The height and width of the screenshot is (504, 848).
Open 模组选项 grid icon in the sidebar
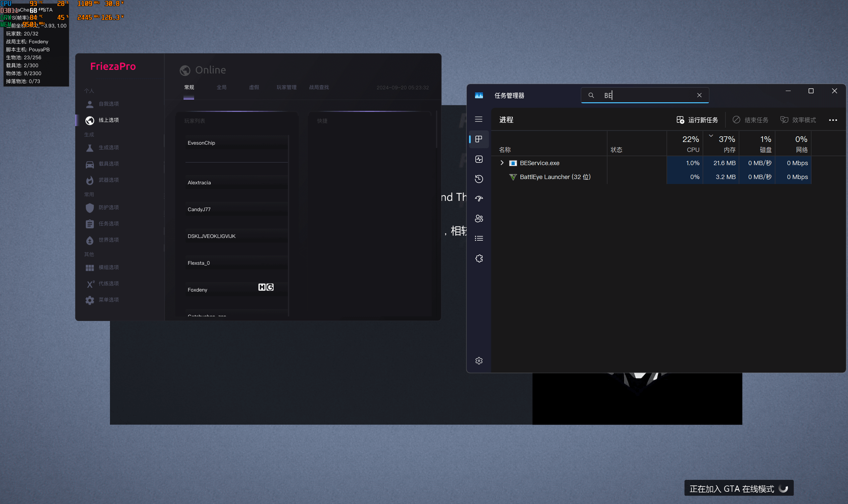[x=90, y=268]
